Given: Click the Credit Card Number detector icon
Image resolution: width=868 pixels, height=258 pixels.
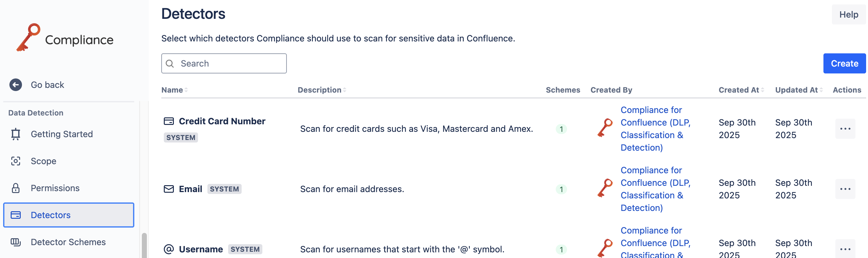Looking at the screenshot, I should pyautogui.click(x=169, y=121).
